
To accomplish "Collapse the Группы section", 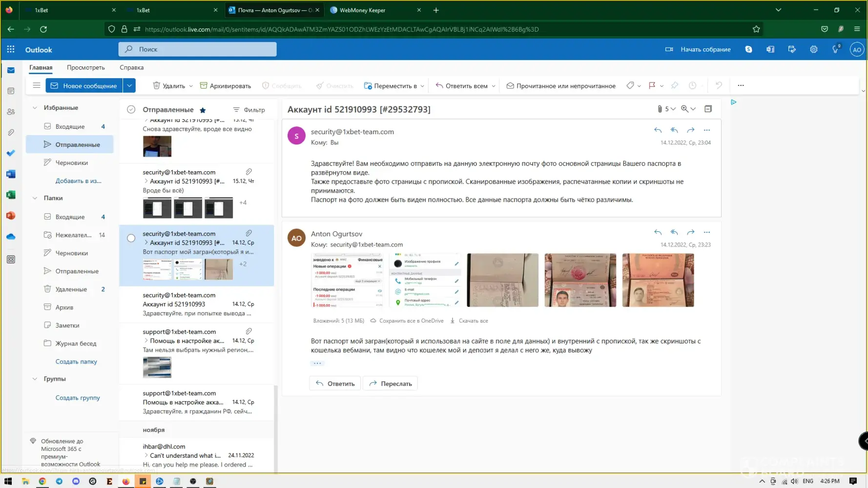I will 35,379.
